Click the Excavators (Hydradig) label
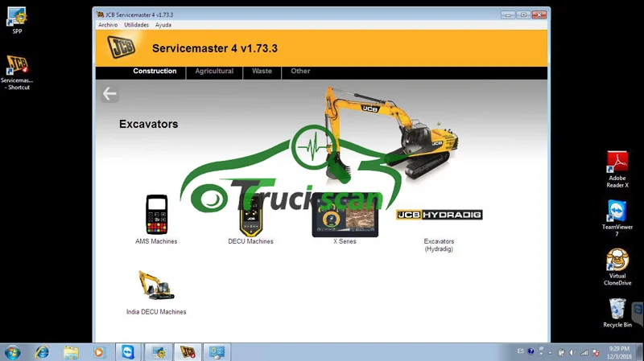The width and height of the screenshot is (644, 361). [x=439, y=245]
